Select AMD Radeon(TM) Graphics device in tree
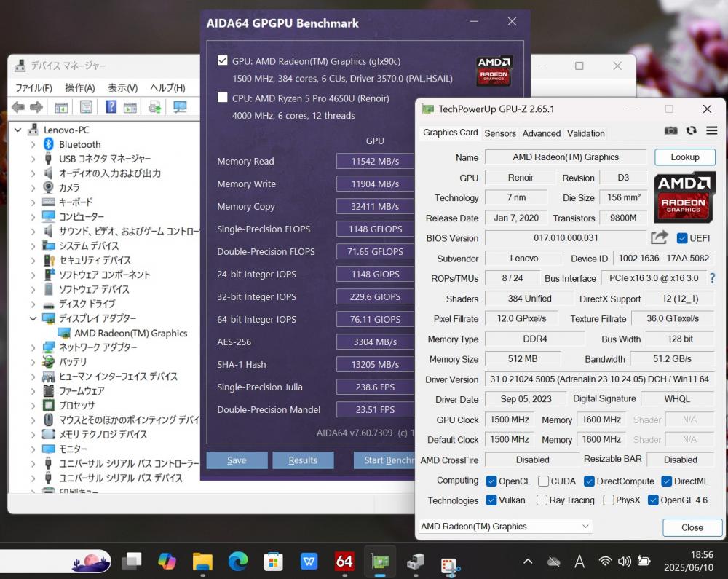728x579 pixels. (x=130, y=333)
